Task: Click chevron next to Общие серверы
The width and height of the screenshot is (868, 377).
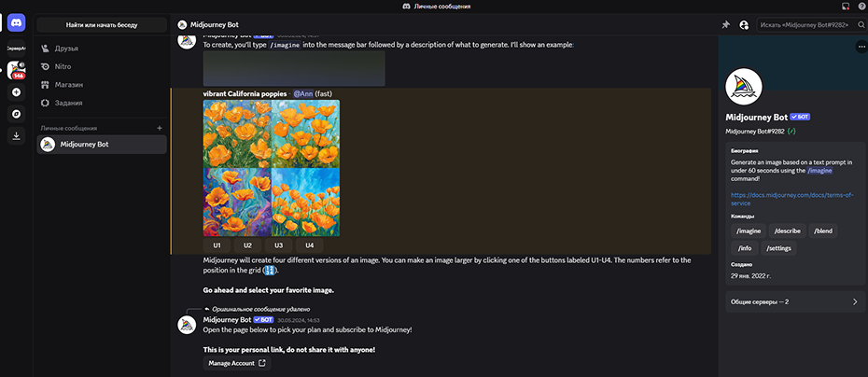Action: coord(855,301)
